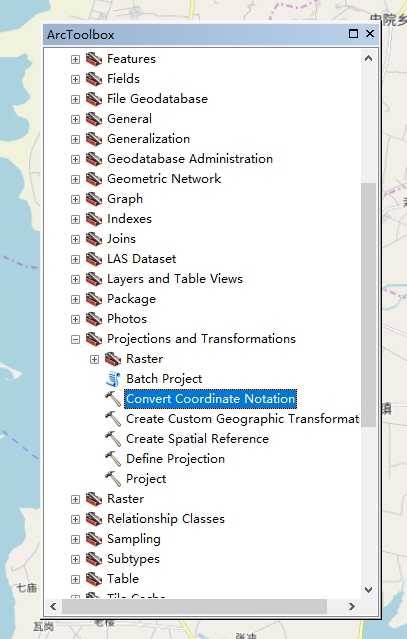Select the Project tool label
This screenshot has height=639, width=407.
click(146, 479)
